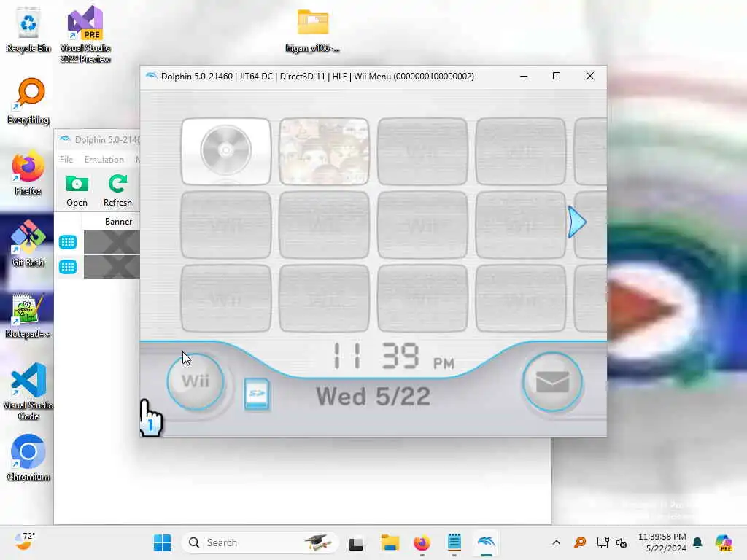Click the Banner column header
Image resolution: width=747 pixels, height=560 pixels.
pos(118,222)
